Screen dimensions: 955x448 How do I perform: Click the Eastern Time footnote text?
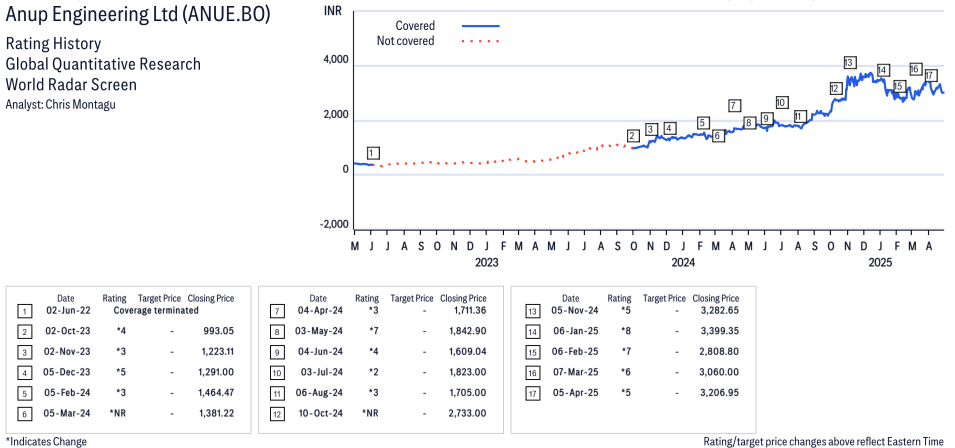tap(823, 441)
